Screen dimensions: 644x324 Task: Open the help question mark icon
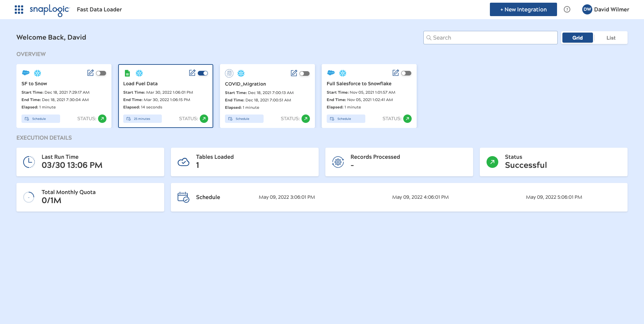tap(567, 9)
